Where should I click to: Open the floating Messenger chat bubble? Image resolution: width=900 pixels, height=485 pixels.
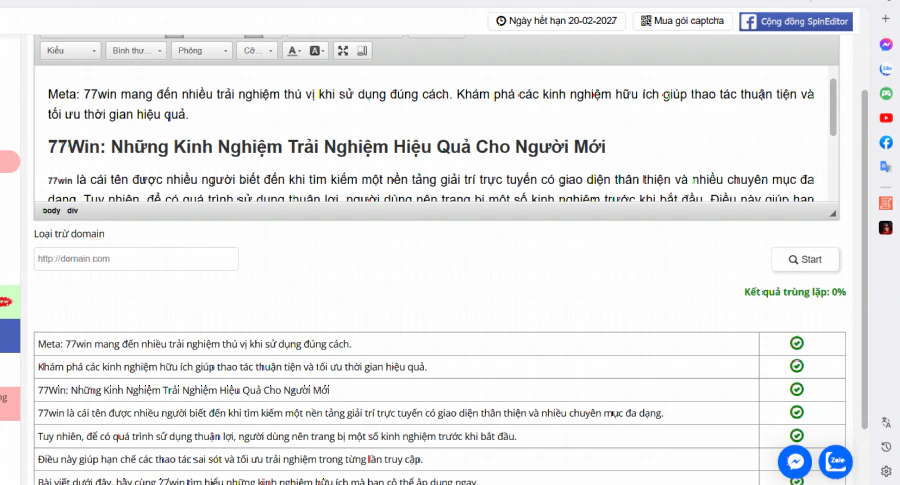pyautogui.click(x=795, y=461)
